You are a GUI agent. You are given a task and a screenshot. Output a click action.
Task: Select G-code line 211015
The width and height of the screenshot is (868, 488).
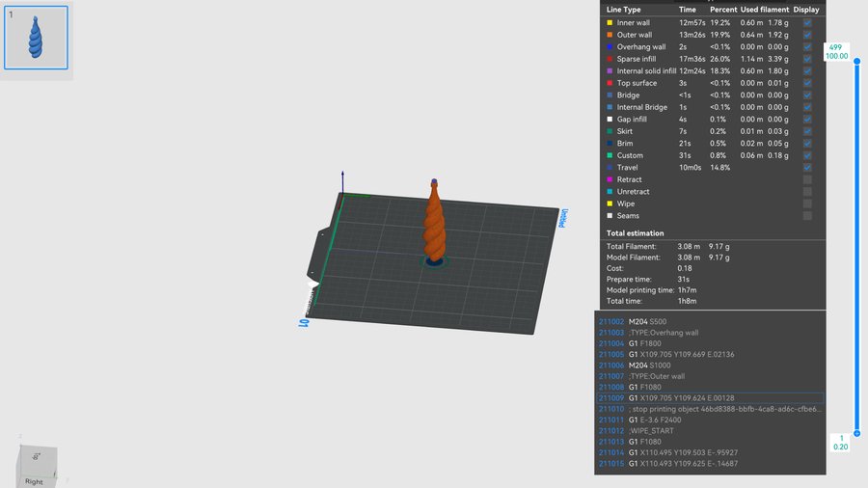click(x=710, y=464)
